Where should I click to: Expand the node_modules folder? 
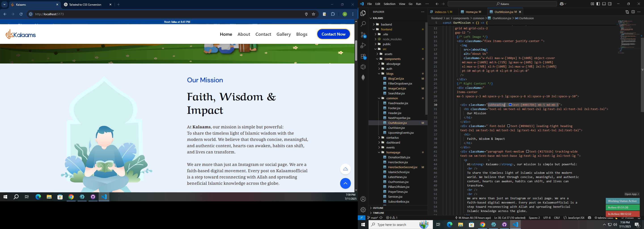point(392,39)
